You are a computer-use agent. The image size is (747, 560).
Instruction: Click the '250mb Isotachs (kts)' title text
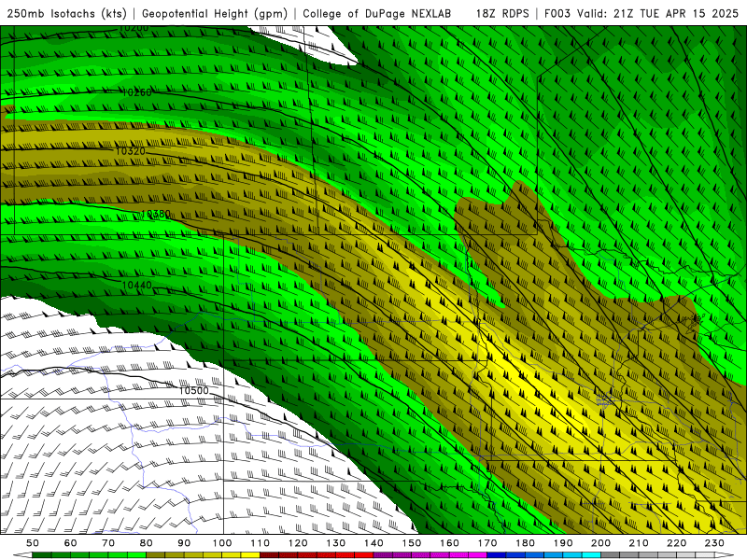pos(66,13)
